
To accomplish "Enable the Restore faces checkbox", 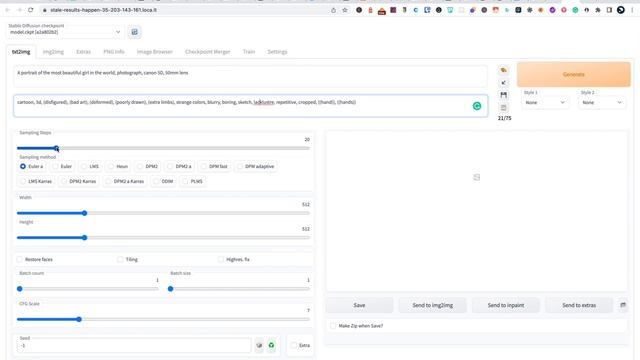I will point(20,259).
